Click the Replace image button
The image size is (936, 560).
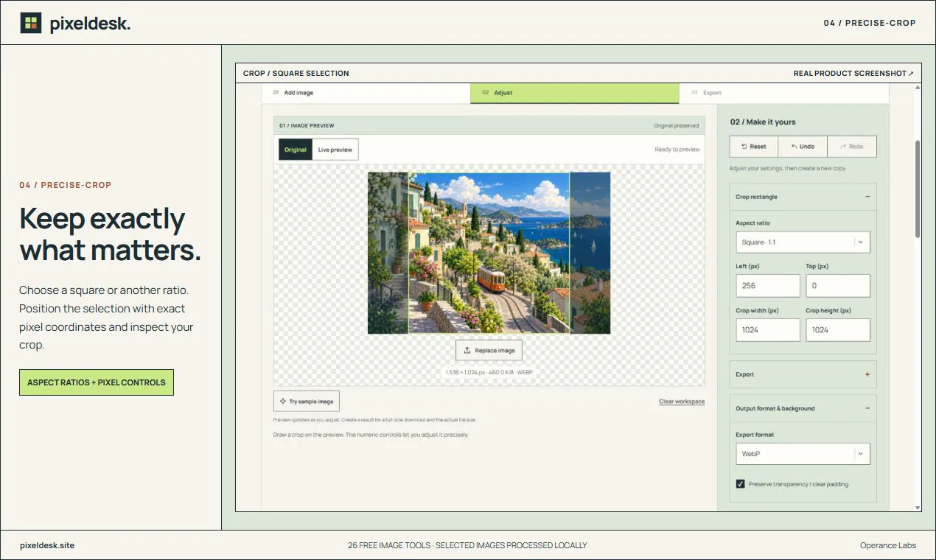click(489, 350)
